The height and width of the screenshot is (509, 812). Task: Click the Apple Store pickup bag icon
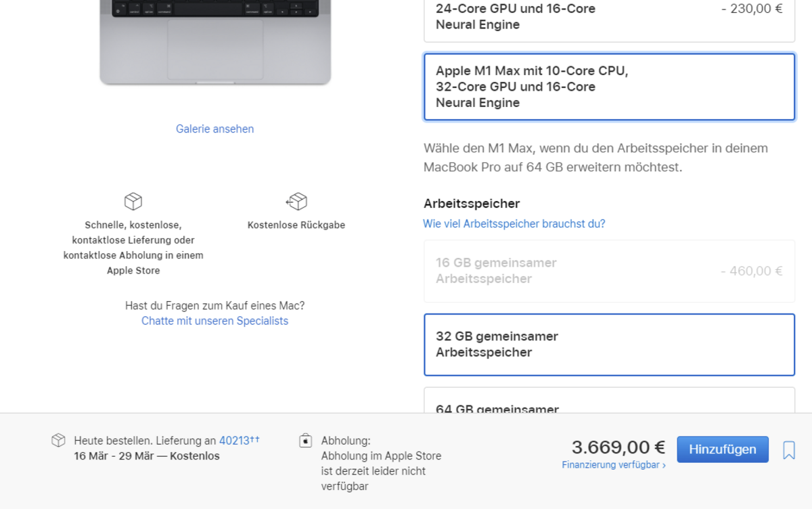click(x=305, y=441)
